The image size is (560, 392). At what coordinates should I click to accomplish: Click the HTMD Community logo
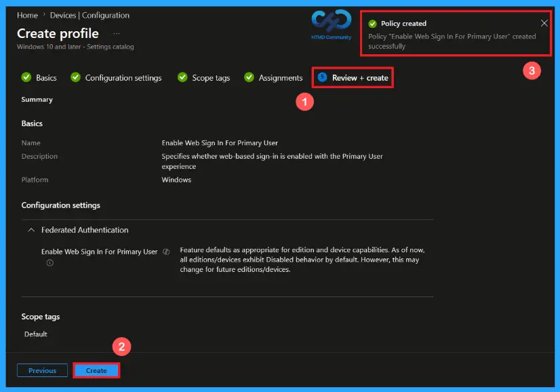[x=332, y=24]
